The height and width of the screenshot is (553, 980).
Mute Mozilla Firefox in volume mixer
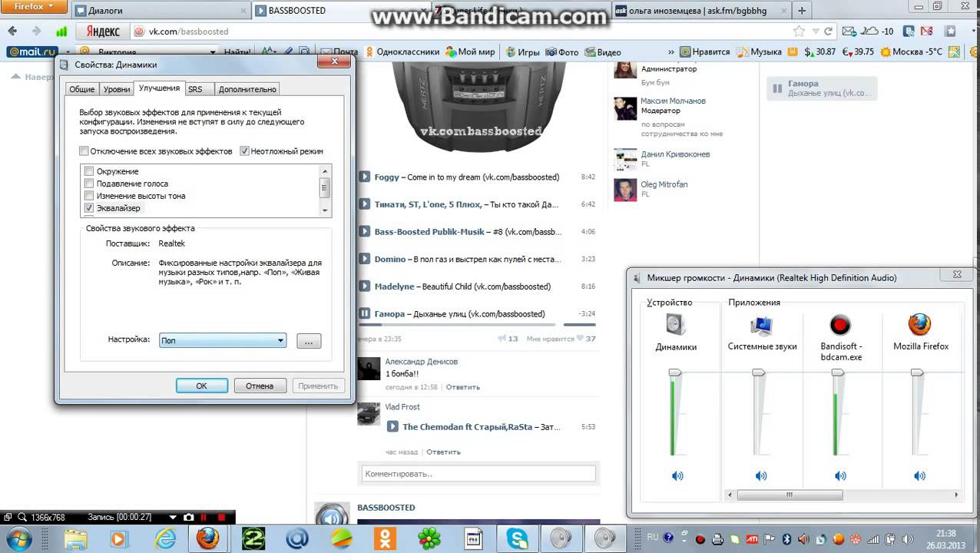click(919, 476)
